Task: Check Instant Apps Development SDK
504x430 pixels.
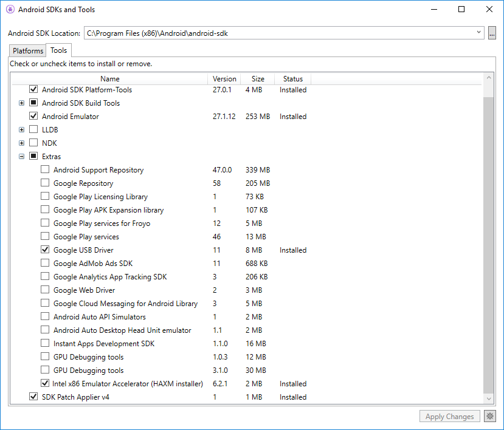Action: pyautogui.click(x=45, y=343)
